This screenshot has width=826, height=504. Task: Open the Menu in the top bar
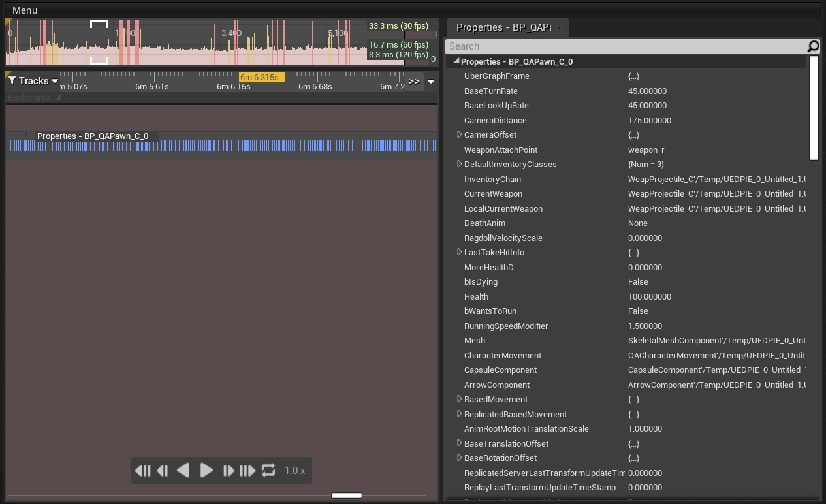(25, 10)
